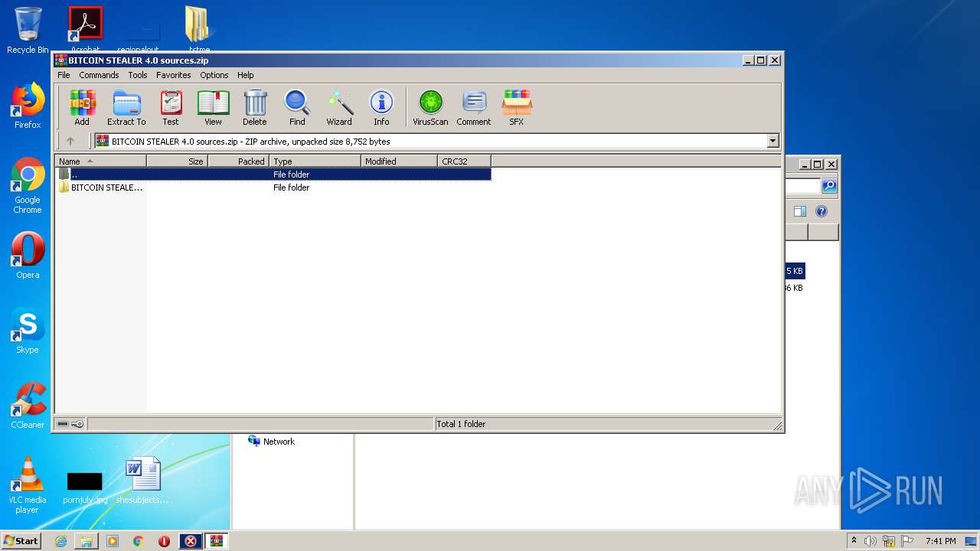
Task: Expand the archive path dropdown
Action: 773,141
